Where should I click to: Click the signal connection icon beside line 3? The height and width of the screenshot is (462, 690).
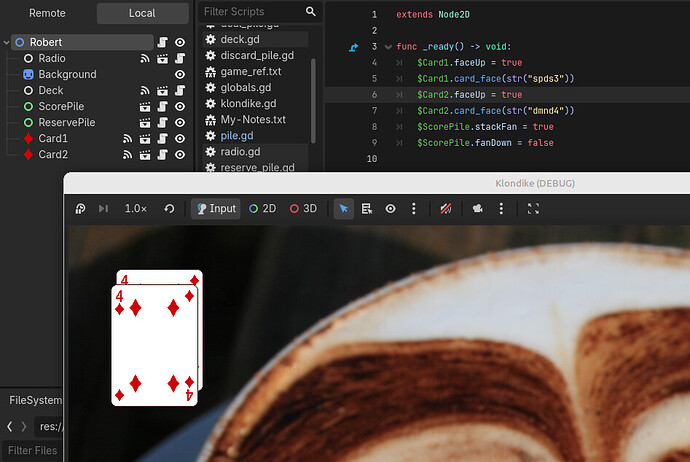[353, 47]
